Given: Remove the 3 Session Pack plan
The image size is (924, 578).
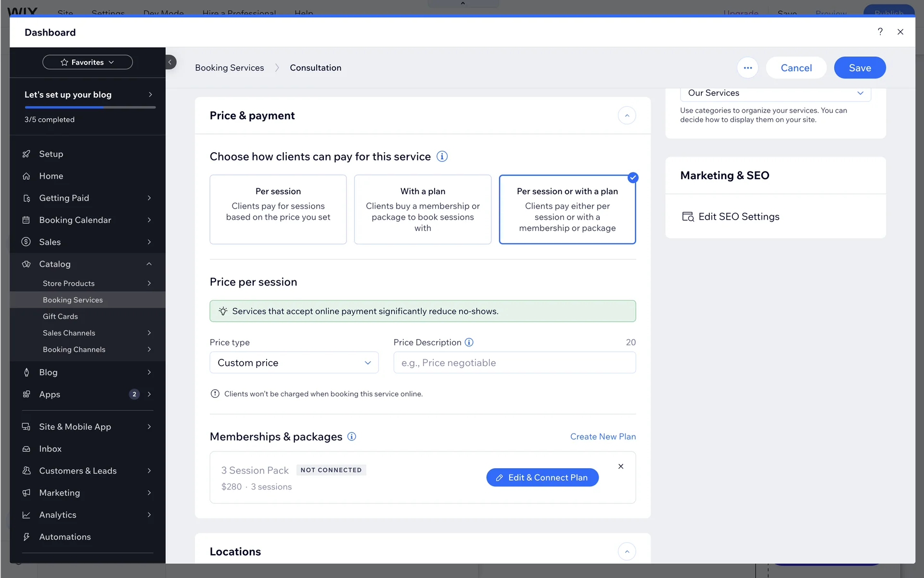Looking at the screenshot, I should coord(621,466).
